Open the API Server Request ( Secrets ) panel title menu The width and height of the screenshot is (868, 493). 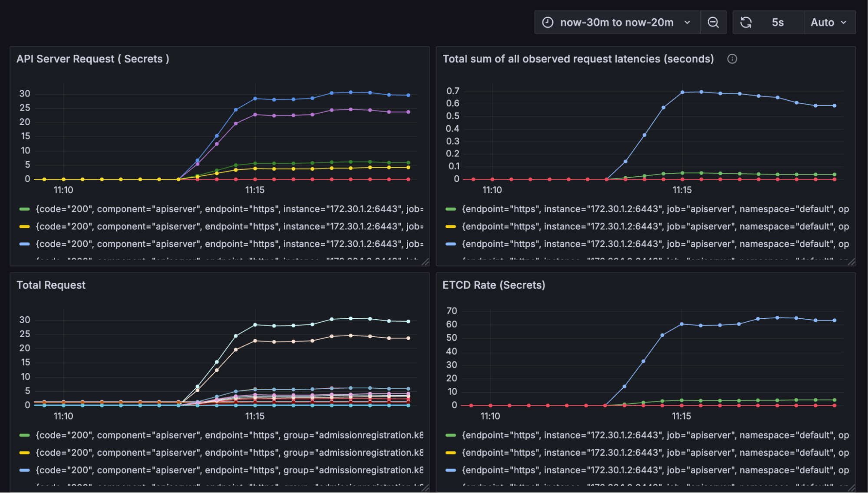coord(92,59)
